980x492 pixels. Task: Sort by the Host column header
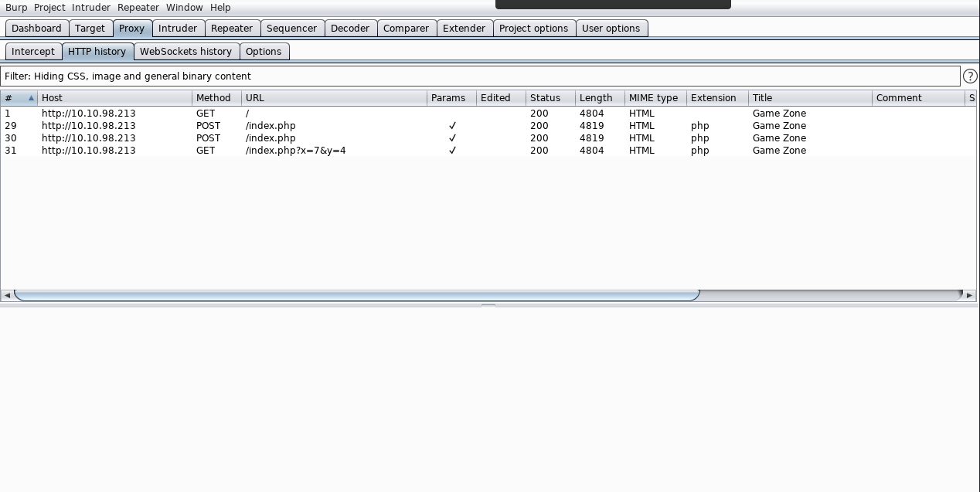115,98
